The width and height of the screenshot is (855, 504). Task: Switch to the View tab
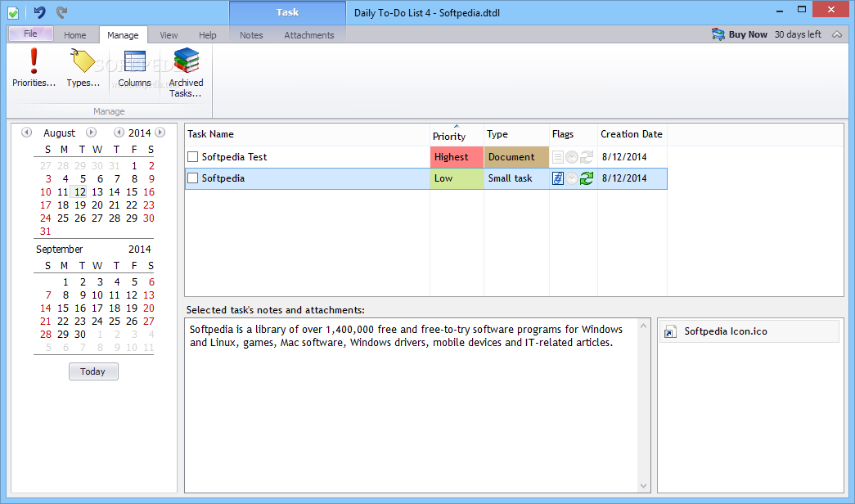click(169, 35)
